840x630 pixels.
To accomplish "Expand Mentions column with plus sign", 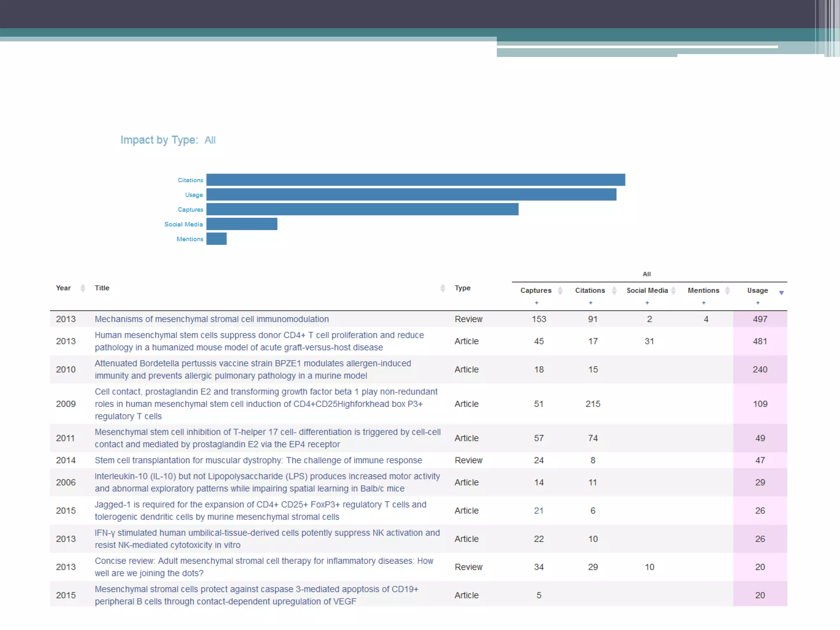I will click(x=704, y=303).
